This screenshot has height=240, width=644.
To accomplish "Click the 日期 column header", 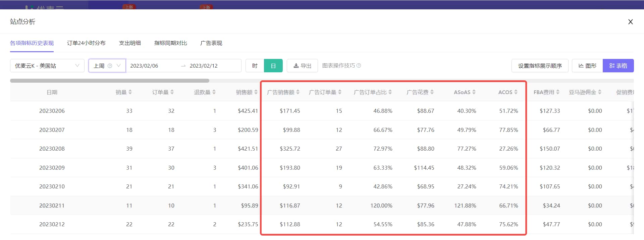I will tap(52, 92).
